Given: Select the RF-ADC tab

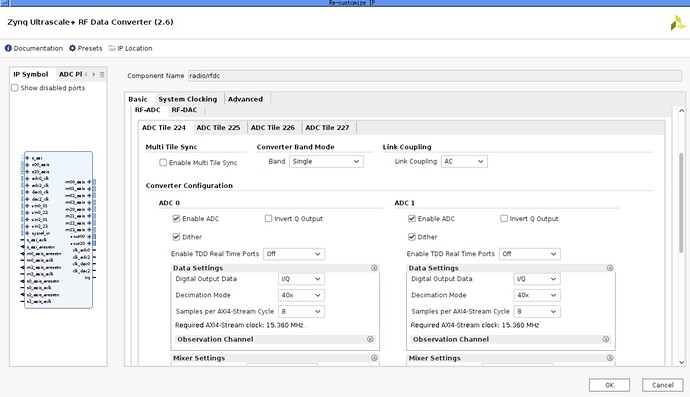Looking at the screenshot, I should 147,110.
